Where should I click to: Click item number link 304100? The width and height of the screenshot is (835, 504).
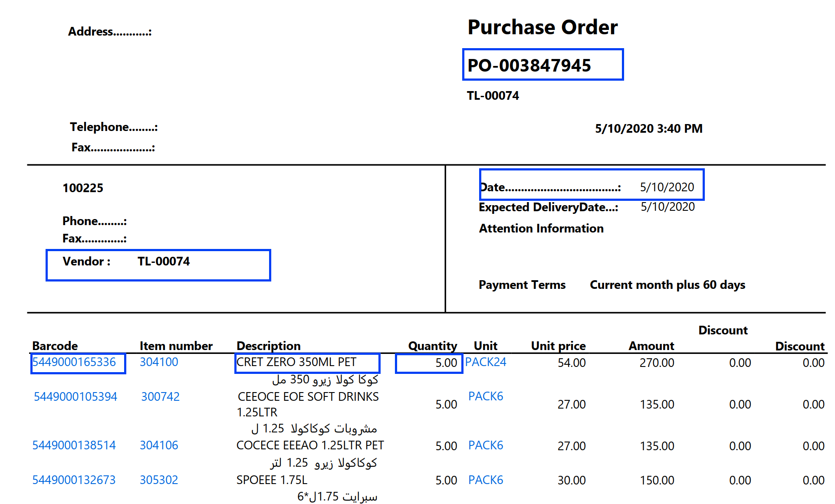tap(159, 362)
